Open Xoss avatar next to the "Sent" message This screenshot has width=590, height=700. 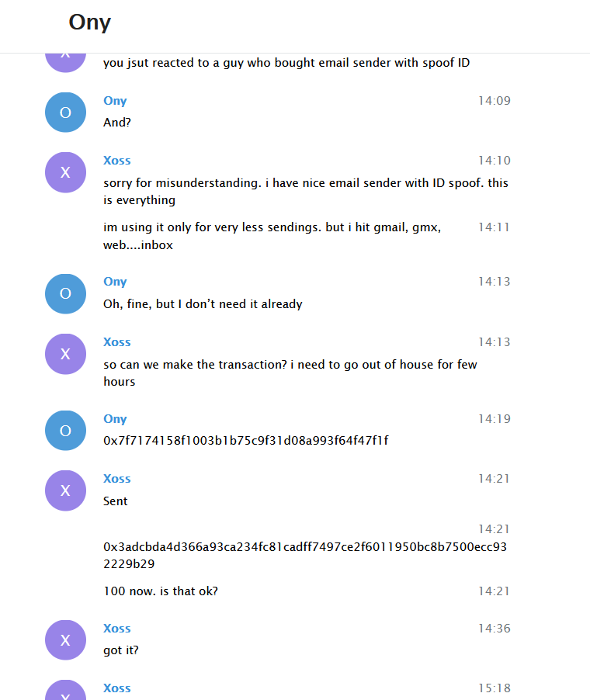(65, 490)
